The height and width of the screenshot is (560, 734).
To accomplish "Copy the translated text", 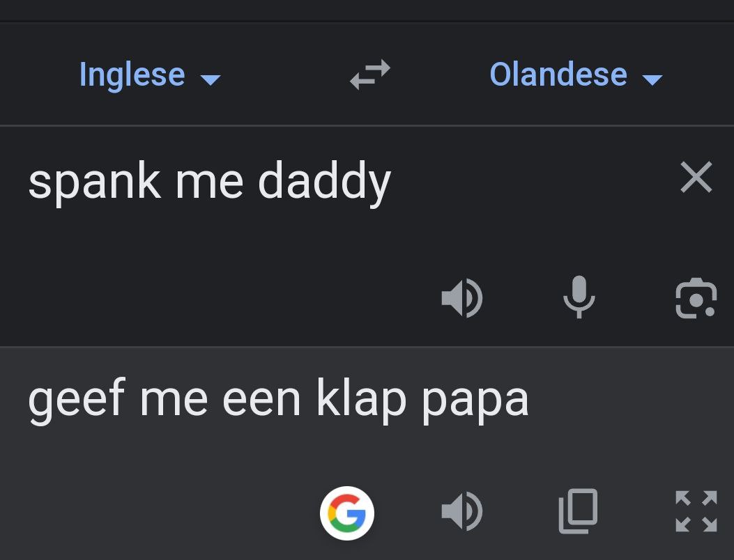I will (x=578, y=512).
